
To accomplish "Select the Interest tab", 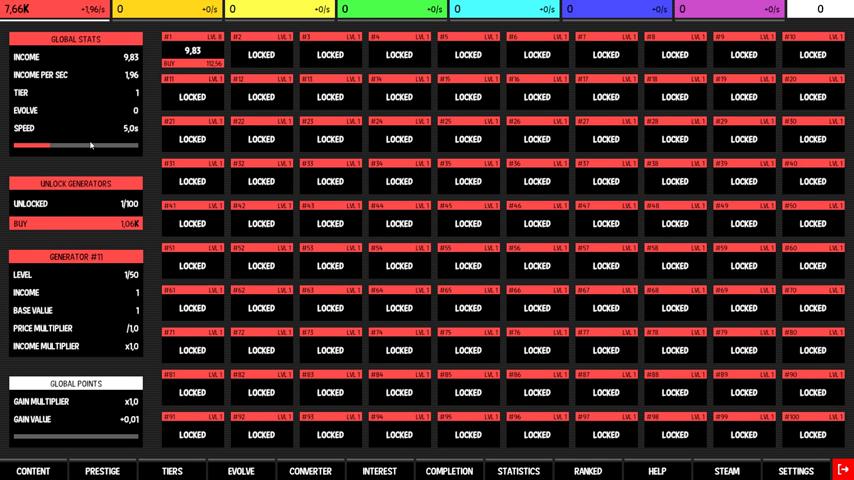I will [380, 471].
